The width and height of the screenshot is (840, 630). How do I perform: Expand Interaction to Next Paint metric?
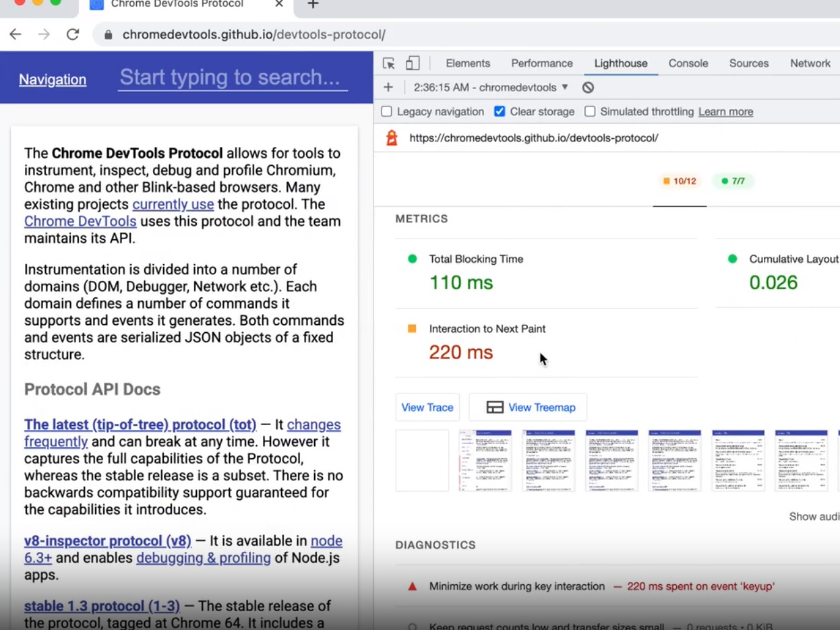click(x=546, y=342)
